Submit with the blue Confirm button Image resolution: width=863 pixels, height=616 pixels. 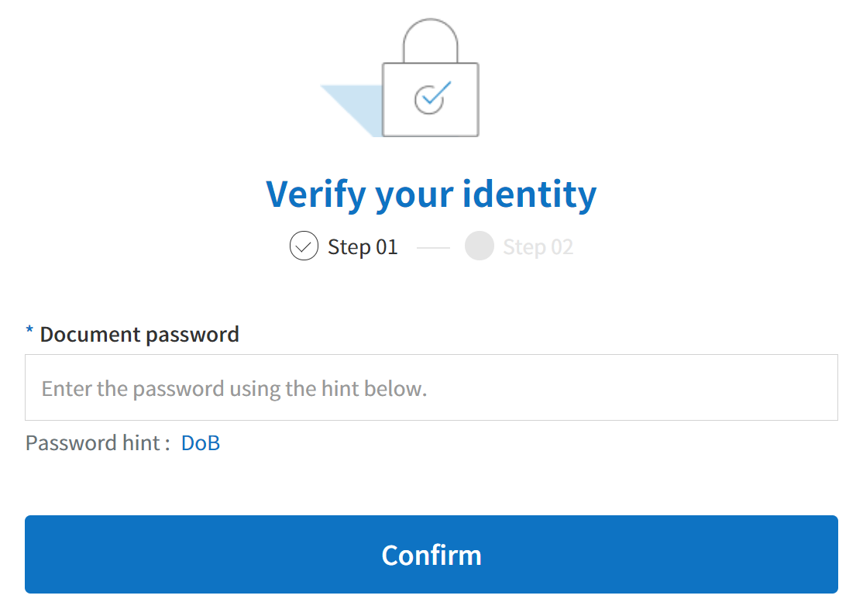click(x=431, y=554)
